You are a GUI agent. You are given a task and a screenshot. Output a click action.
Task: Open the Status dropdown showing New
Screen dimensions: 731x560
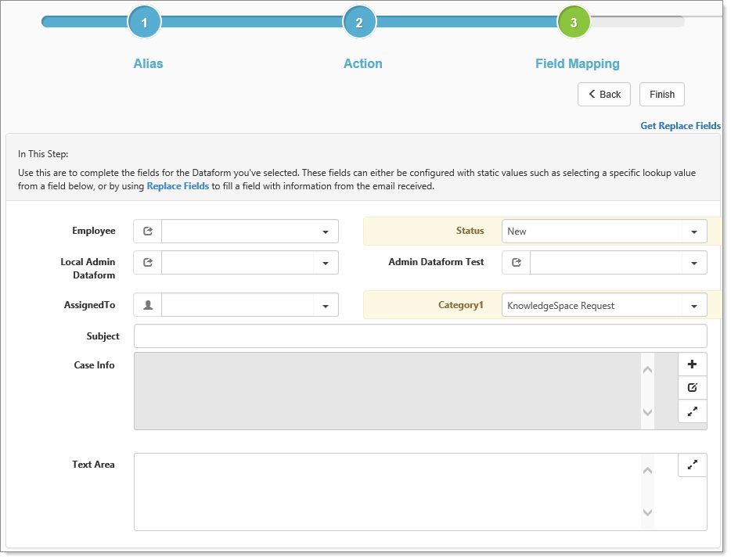(694, 232)
